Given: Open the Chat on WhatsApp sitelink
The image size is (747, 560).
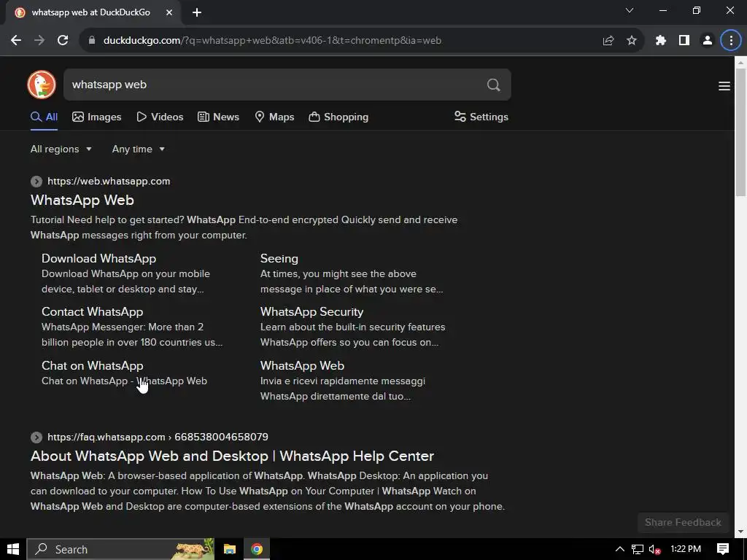Looking at the screenshot, I should click(93, 366).
